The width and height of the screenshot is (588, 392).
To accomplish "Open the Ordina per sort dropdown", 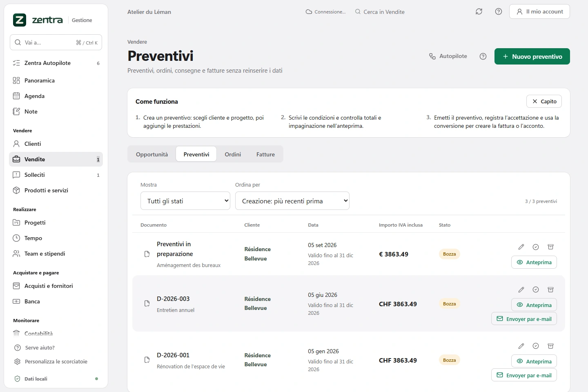I will pos(292,201).
